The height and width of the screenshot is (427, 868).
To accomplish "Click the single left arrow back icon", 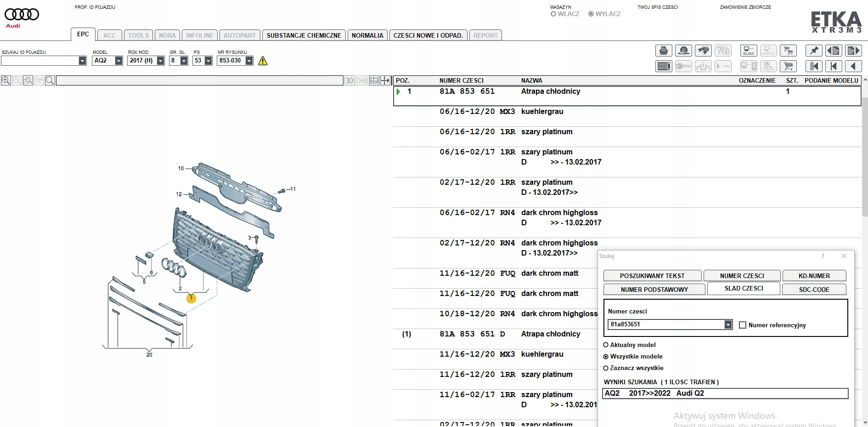I will 853,66.
